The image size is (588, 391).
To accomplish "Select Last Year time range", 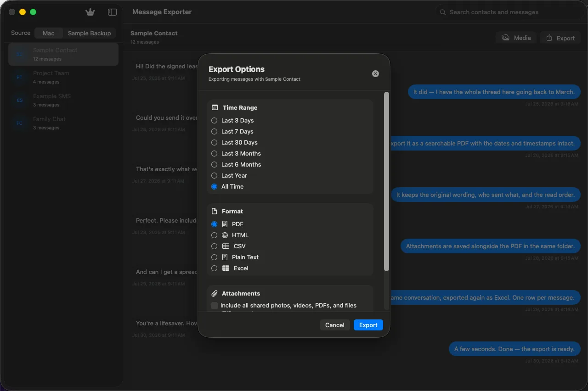I will (214, 175).
